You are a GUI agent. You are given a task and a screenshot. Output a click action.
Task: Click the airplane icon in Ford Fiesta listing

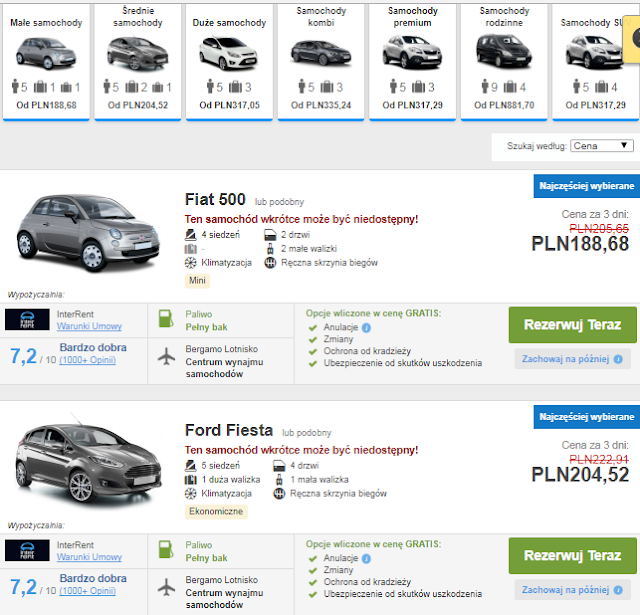point(167,588)
